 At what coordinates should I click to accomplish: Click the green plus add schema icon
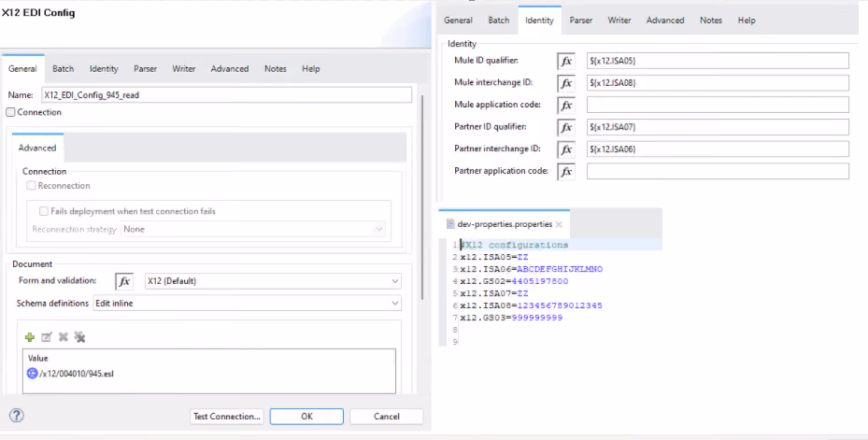[30, 337]
